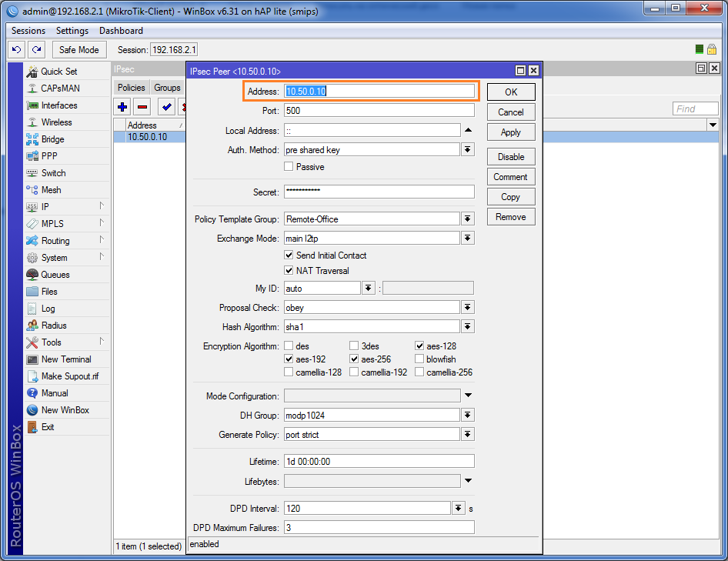Uncheck the NAT Traversal checkbox
Viewport: 728px width, 561px height.
pos(289,270)
